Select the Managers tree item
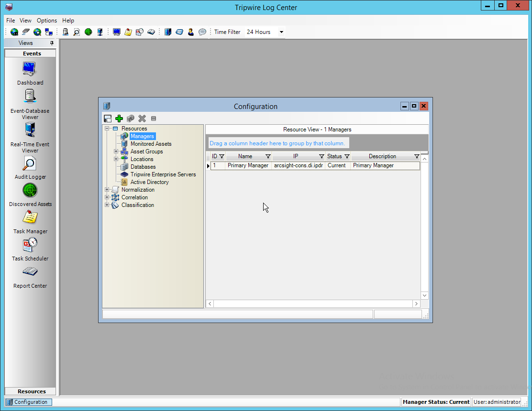Image resolution: width=532 pixels, height=411 pixels. 142,136
